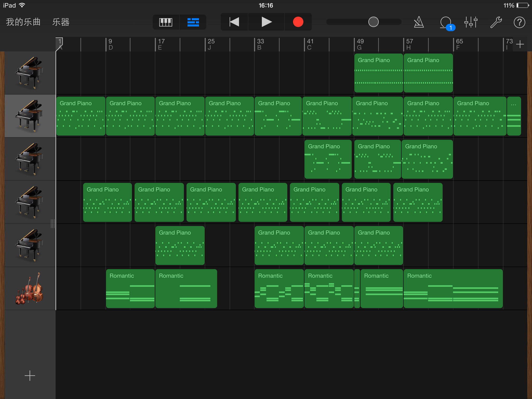Select the Romantic strings track icon
The height and width of the screenshot is (399, 532).
30,288
